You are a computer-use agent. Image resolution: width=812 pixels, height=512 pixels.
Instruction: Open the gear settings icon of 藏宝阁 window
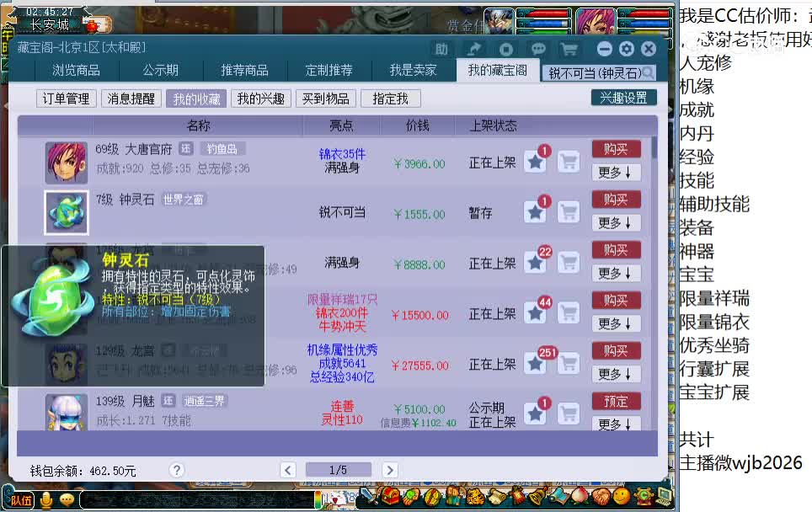click(x=627, y=49)
